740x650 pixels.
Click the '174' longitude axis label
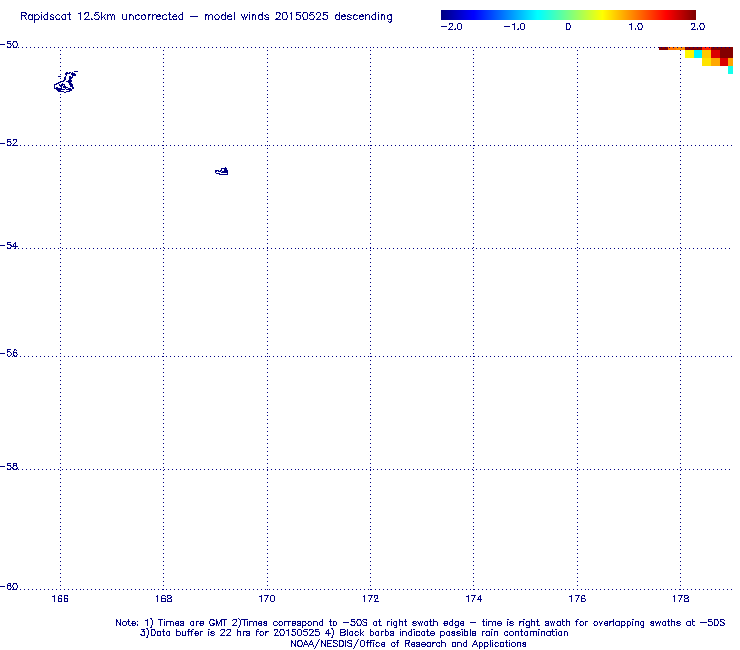pos(473,599)
